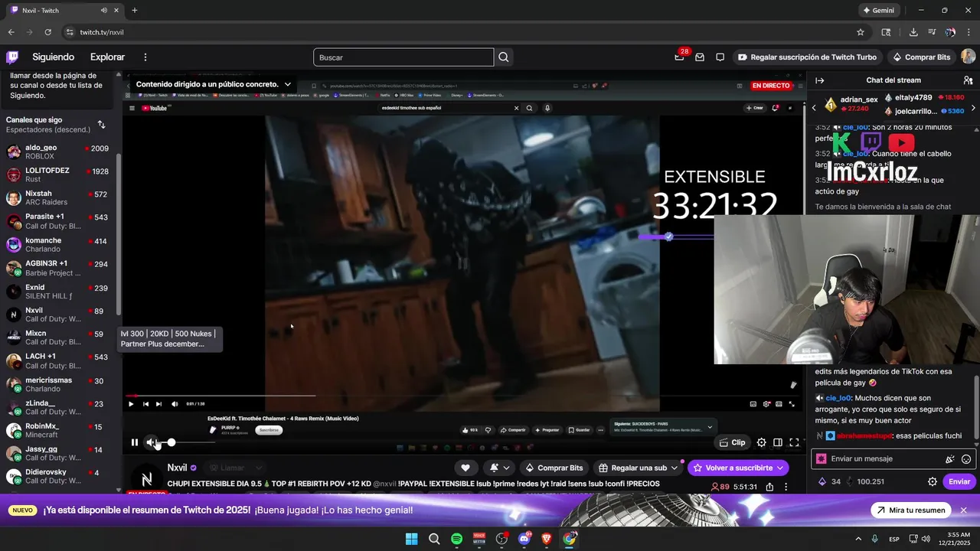
Task: Open the user profile avatar menu
Action: [968, 57]
